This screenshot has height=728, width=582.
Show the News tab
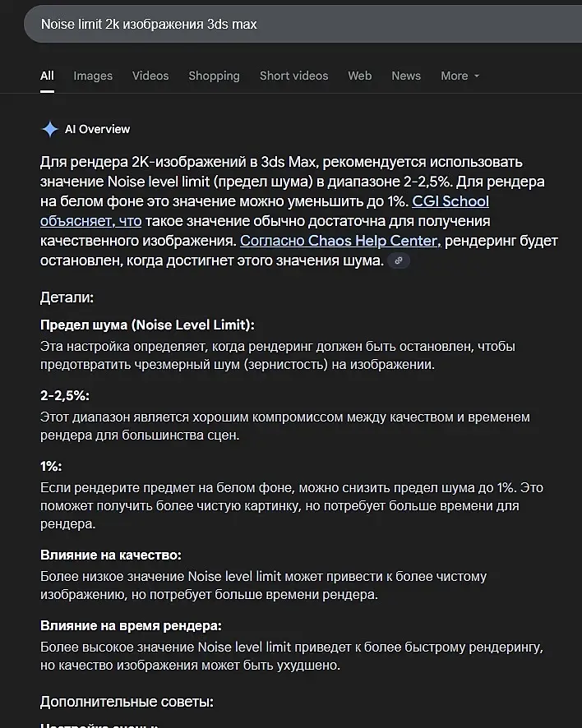[x=406, y=76]
